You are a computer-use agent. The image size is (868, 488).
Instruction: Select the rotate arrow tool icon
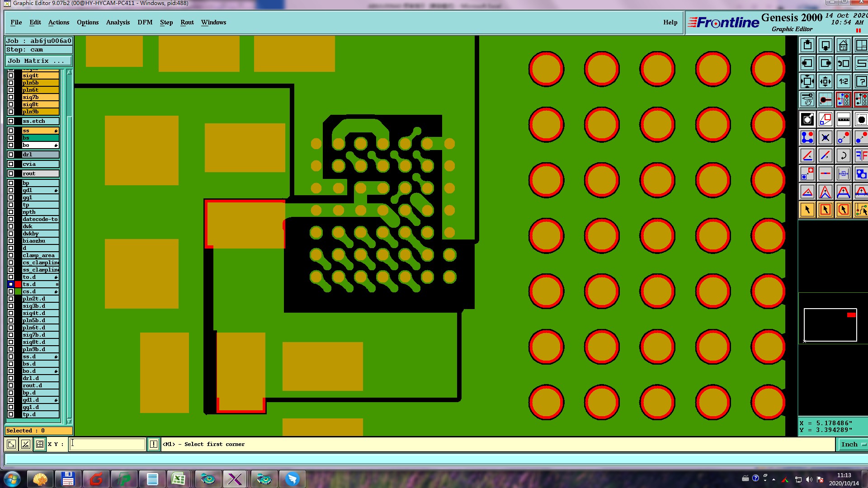[843, 156]
